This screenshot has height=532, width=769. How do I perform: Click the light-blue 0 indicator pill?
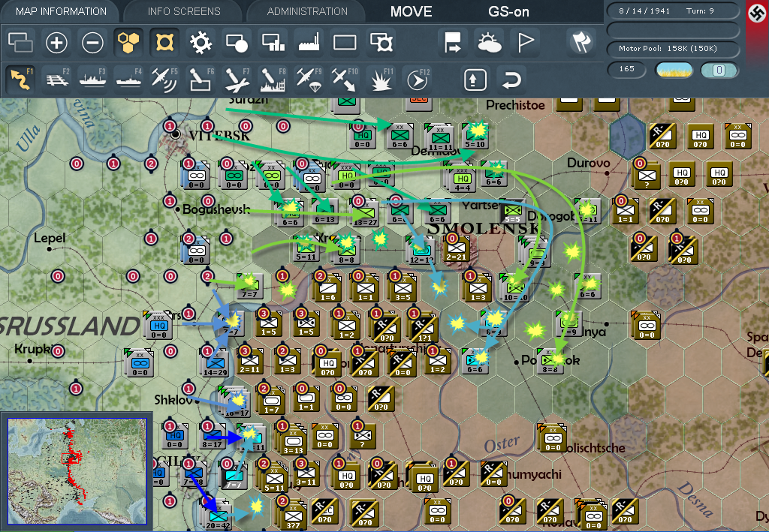point(719,70)
